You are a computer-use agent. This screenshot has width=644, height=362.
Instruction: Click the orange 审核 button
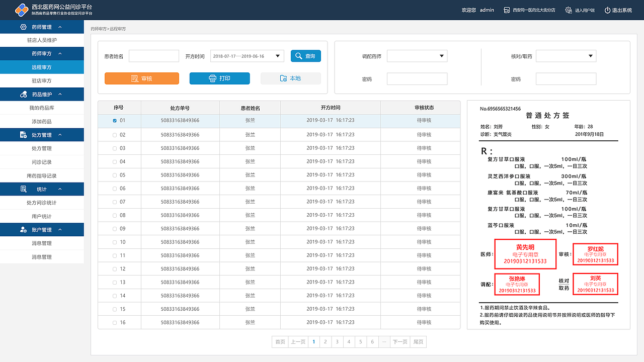point(142,78)
